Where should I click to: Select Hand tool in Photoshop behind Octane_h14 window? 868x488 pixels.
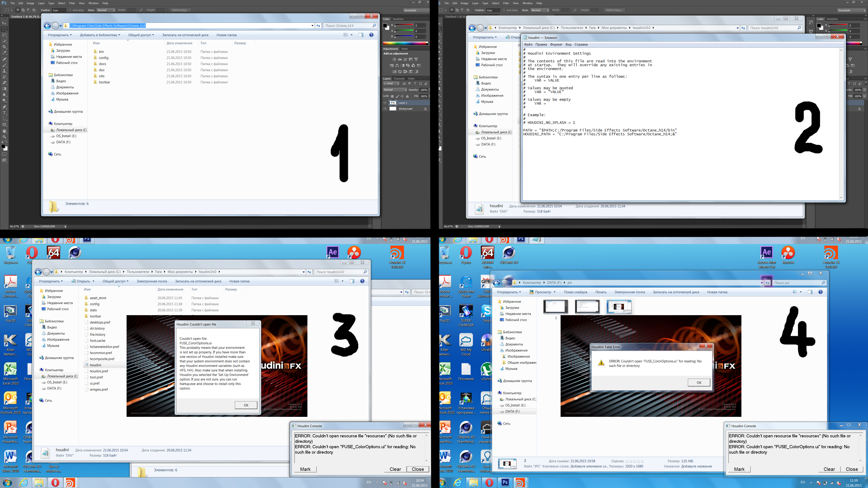click(4, 131)
